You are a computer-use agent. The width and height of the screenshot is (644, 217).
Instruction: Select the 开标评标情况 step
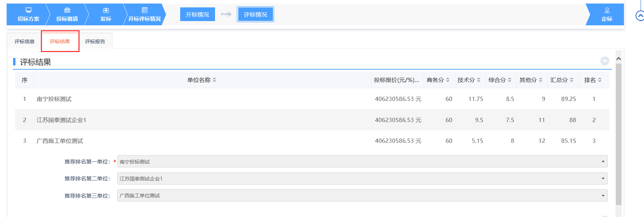[144, 15]
